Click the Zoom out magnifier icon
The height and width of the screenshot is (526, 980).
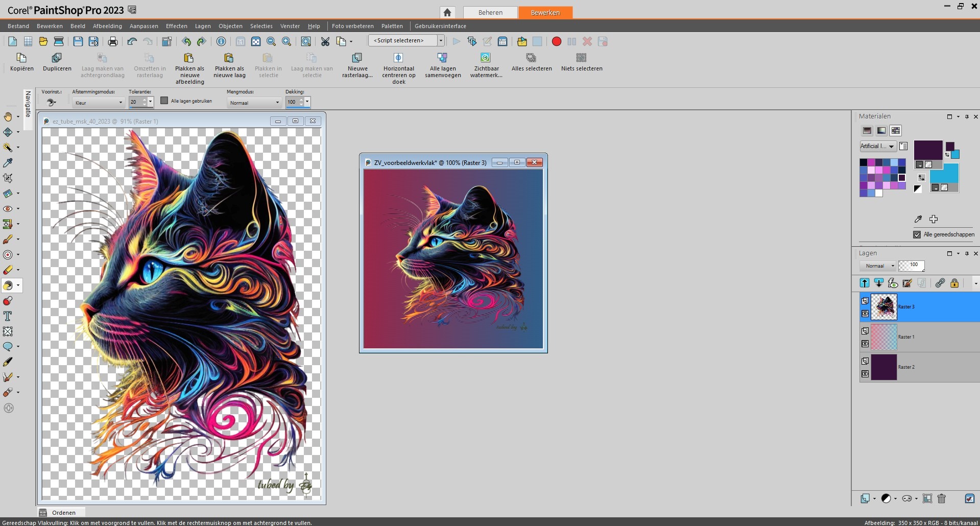271,41
